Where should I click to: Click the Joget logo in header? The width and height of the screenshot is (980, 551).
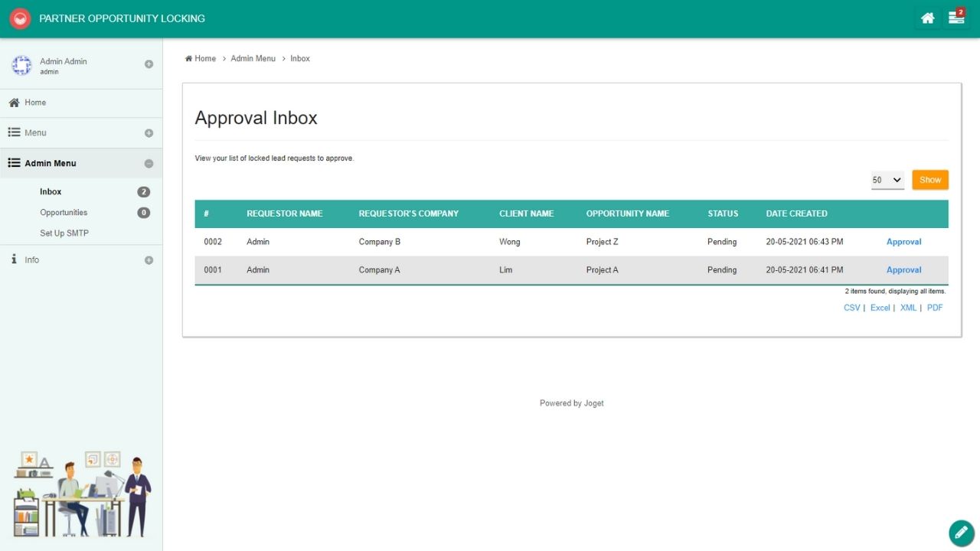pyautogui.click(x=20, y=18)
